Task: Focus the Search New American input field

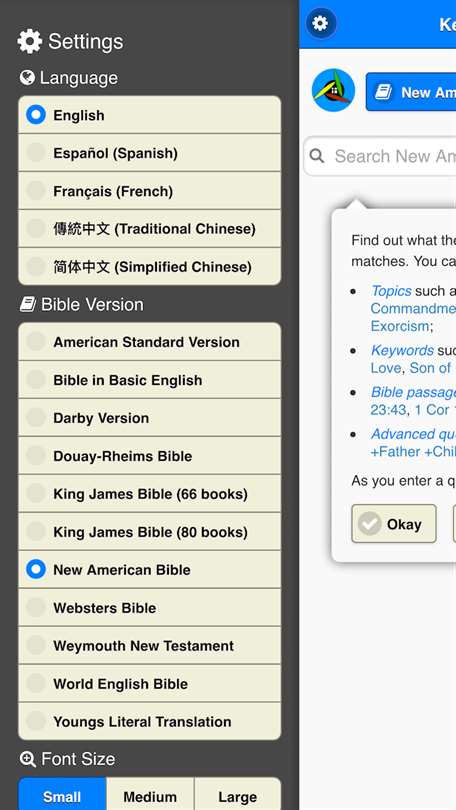Action: click(x=380, y=156)
